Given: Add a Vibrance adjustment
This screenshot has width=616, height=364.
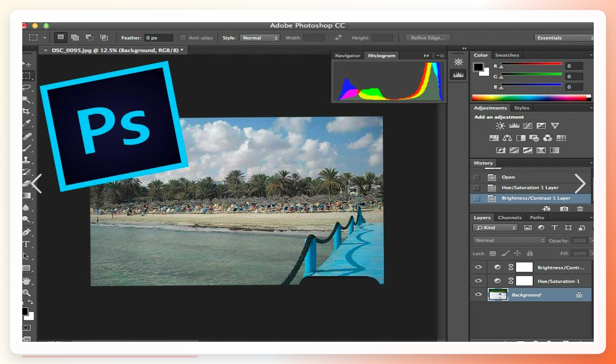Looking at the screenshot, I should (x=555, y=126).
